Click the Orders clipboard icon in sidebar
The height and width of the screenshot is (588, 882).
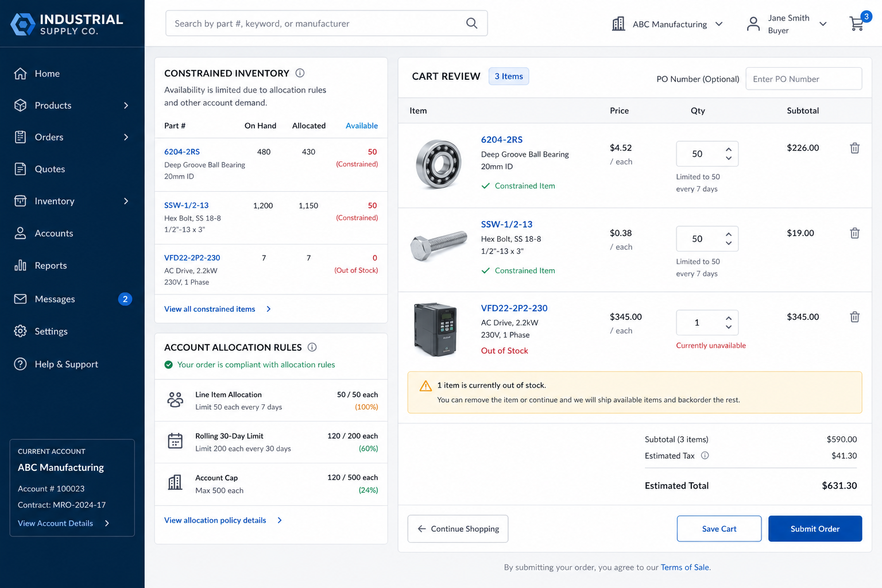pos(20,137)
